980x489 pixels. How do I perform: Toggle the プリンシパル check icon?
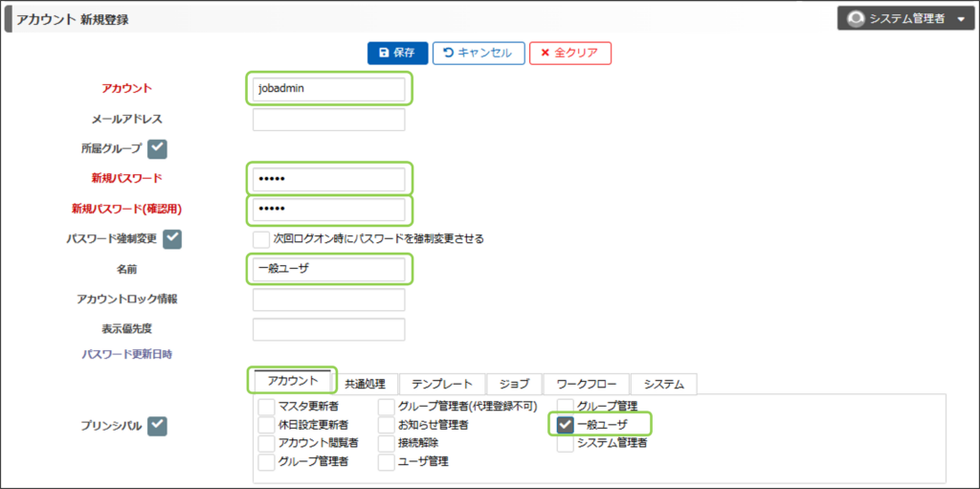pos(158,425)
